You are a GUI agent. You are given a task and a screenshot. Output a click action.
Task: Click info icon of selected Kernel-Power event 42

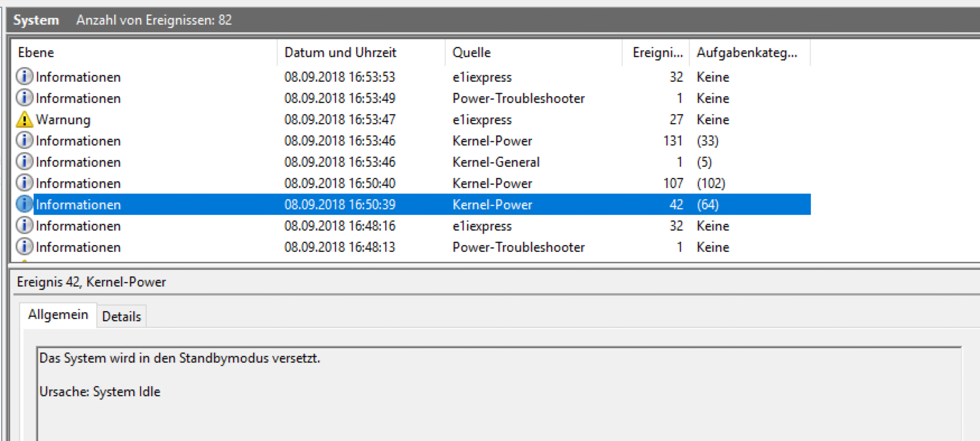(24, 204)
